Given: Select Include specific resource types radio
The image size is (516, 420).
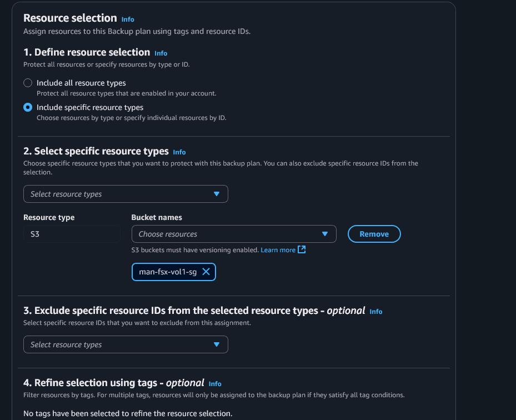Looking at the screenshot, I should (28, 107).
